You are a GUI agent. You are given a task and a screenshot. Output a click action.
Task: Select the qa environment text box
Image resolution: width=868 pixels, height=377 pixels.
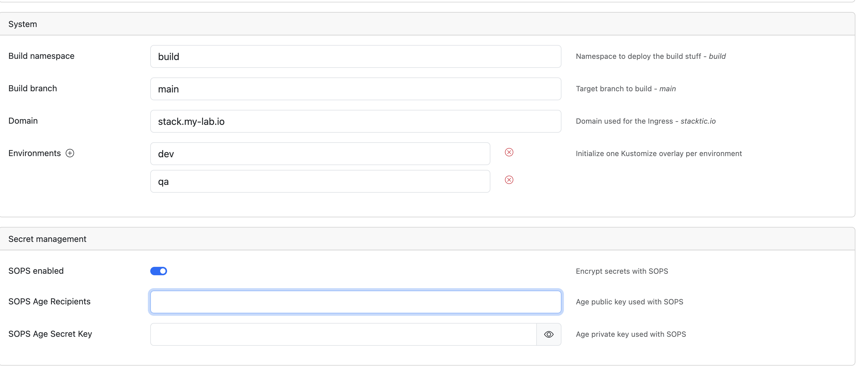[320, 181]
